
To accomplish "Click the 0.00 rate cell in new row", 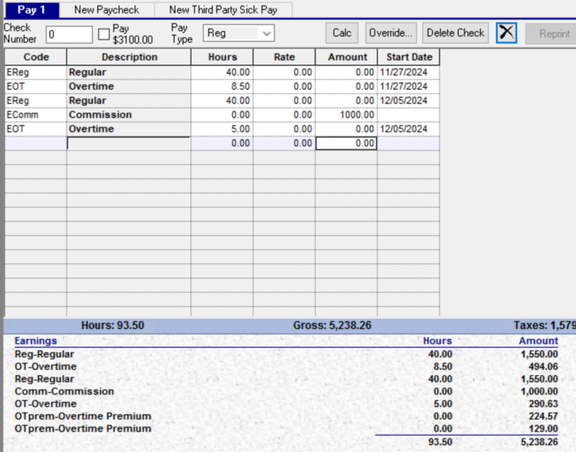I will click(284, 143).
